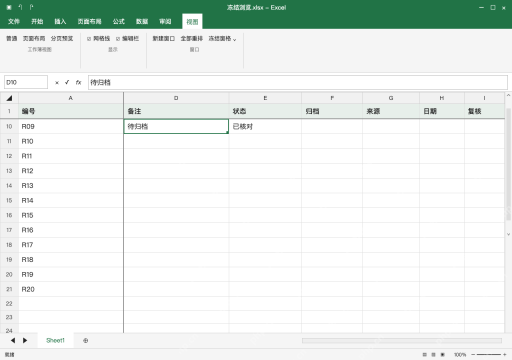Select row 10 header
Image resolution: width=512 pixels, height=360 pixels.
pyautogui.click(x=9, y=126)
